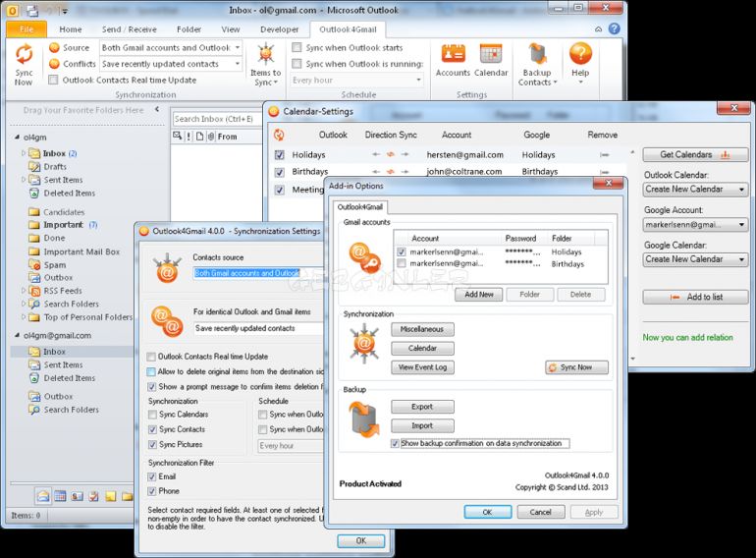Switch to Send / Receive tab
This screenshot has height=558, width=756.
130,29
